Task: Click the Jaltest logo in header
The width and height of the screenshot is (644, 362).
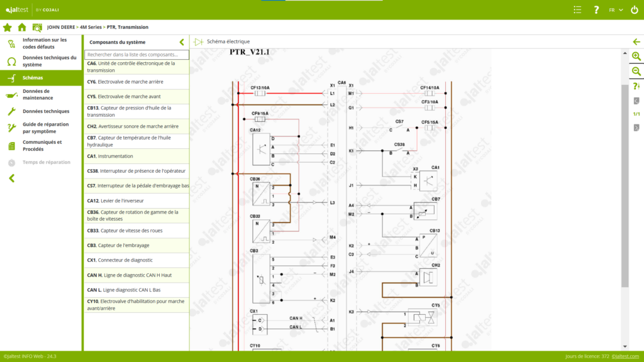Action: pyautogui.click(x=17, y=9)
